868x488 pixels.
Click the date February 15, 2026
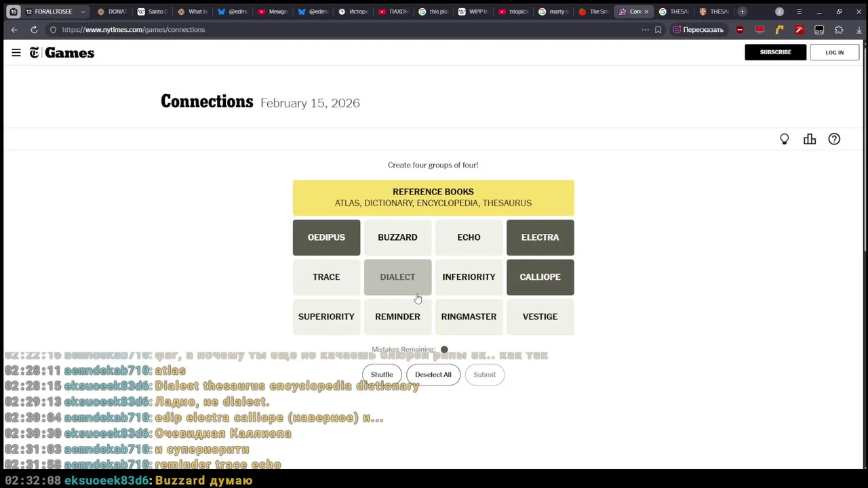tap(310, 103)
